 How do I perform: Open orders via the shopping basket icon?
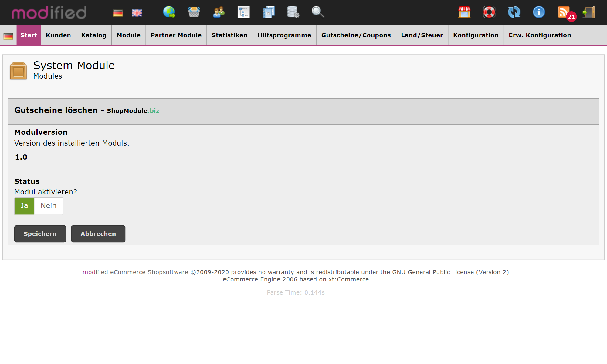194,12
